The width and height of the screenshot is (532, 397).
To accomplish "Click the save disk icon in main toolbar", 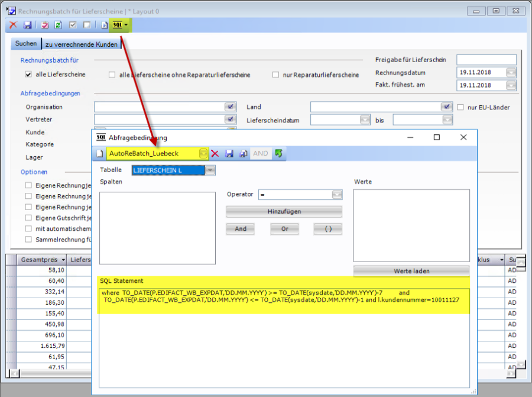I will click(x=27, y=25).
